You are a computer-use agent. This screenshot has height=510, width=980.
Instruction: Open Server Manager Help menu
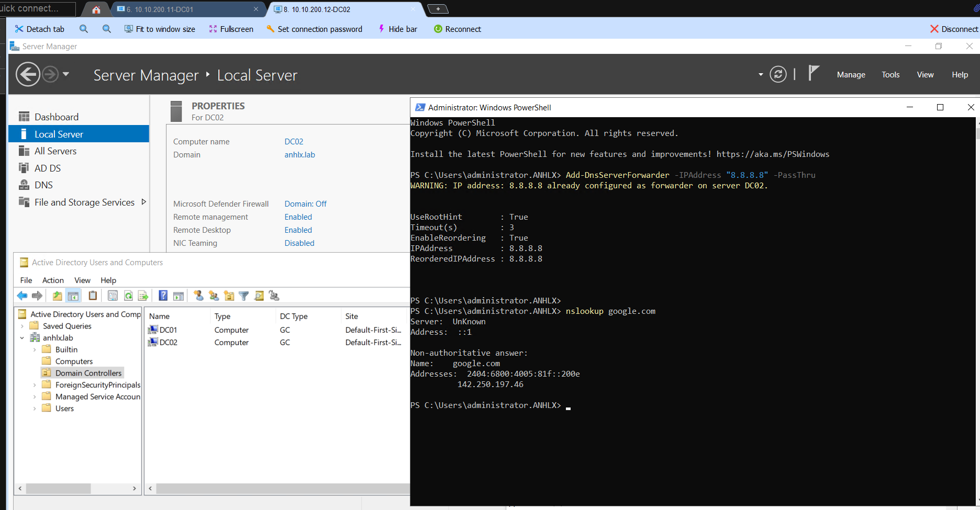pos(960,75)
